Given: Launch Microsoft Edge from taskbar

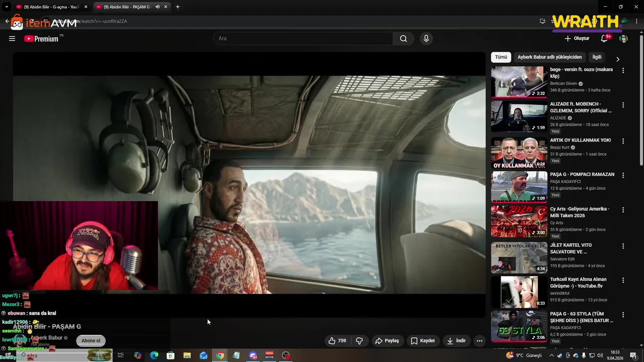Looking at the screenshot, I should pos(154,355).
